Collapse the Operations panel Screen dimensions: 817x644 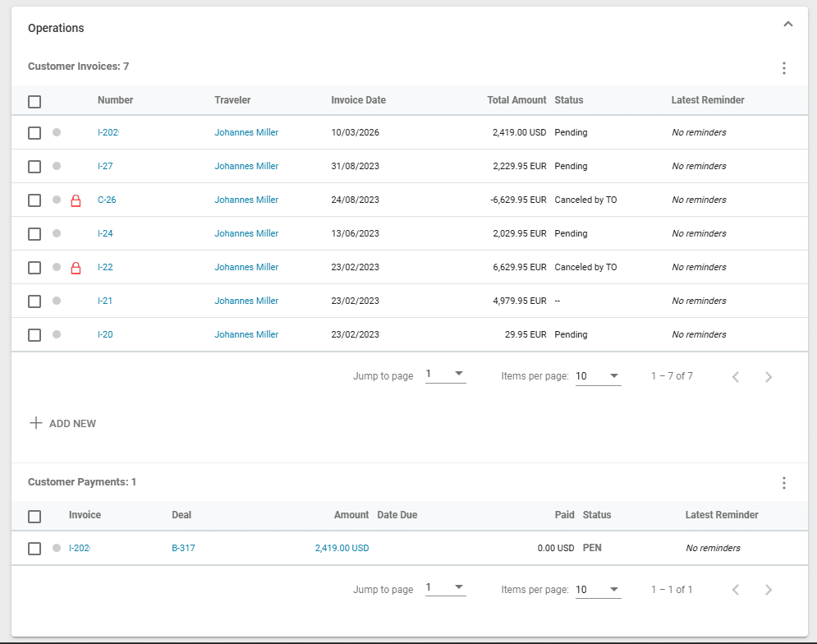(788, 25)
